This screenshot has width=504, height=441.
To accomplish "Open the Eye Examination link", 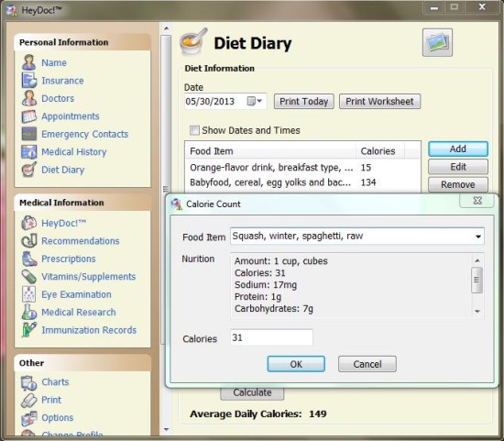I will pyautogui.click(x=76, y=294).
